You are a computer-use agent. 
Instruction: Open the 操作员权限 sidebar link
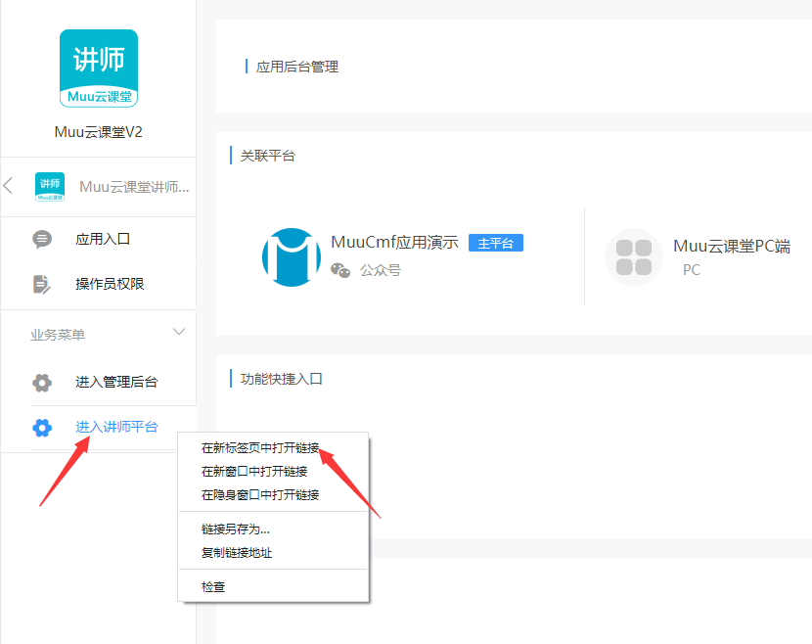click(110, 284)
